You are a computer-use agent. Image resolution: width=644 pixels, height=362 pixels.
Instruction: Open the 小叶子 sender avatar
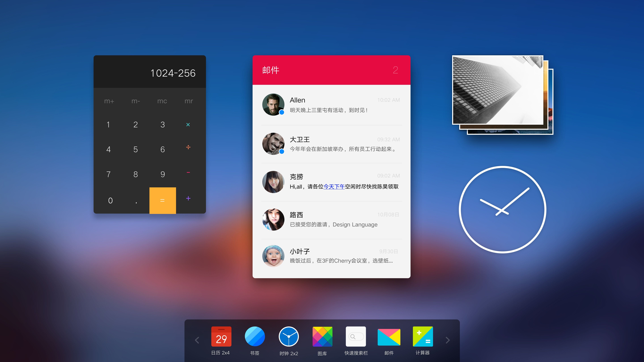(x=273, y=256)
